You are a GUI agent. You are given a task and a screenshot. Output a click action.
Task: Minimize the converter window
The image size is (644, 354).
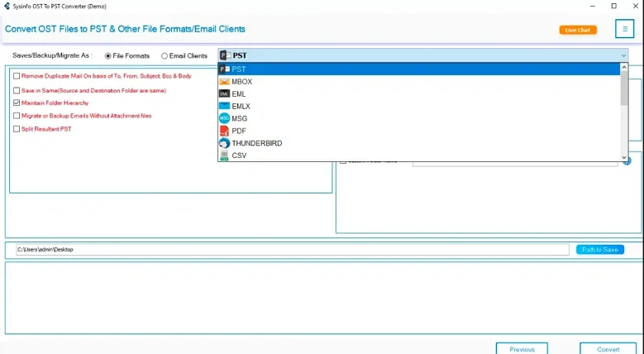(593, 6)
